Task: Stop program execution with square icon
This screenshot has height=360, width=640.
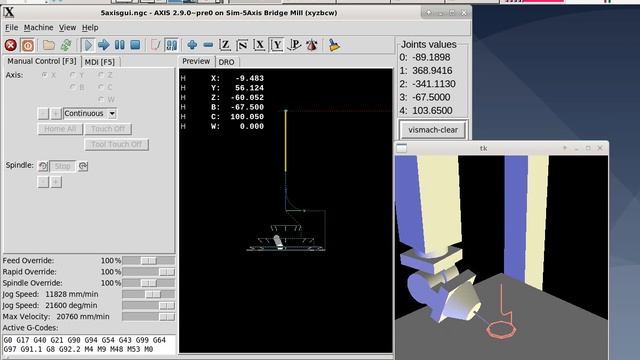Action: click(x=135, y=45)
